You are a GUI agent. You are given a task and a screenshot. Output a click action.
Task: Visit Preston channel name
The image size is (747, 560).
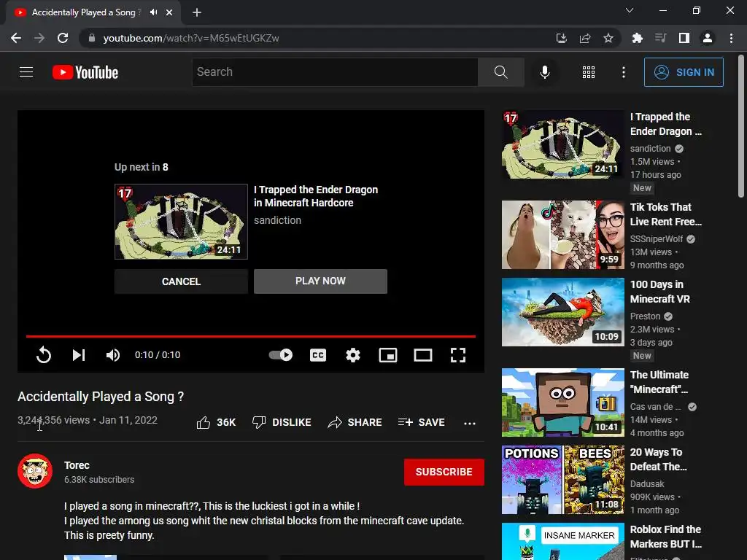645,316
